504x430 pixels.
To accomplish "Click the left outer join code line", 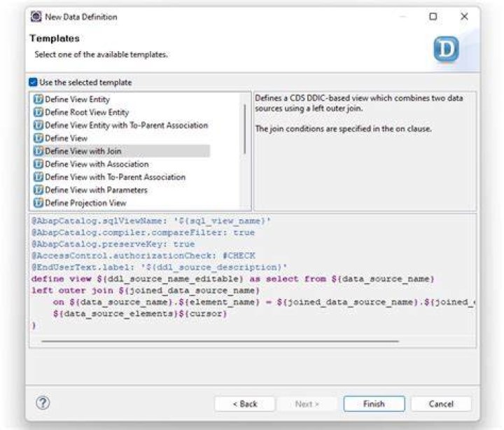I will 146,291.
